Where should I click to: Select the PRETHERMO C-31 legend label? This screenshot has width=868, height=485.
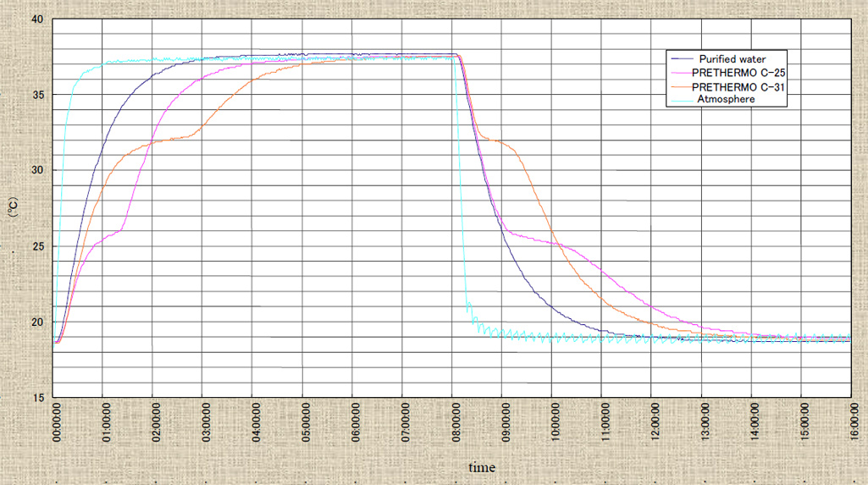point(740,86)
